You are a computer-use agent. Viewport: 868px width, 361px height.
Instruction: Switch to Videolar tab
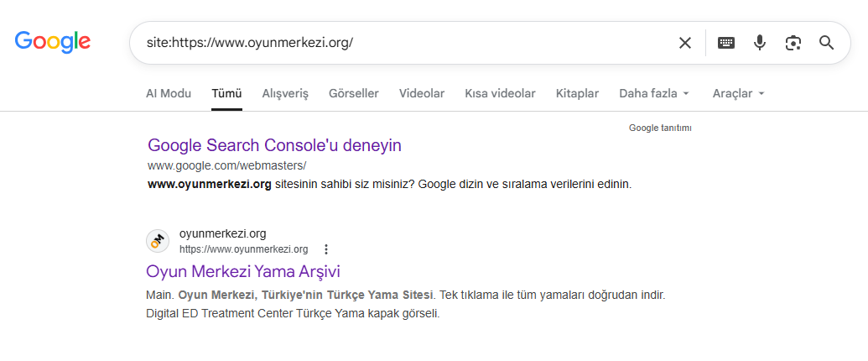[422, 93]
